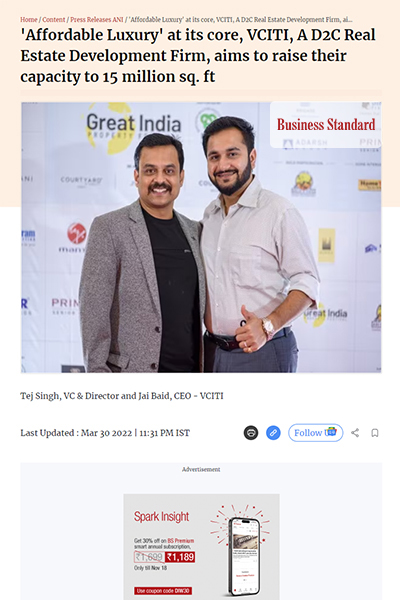
Task: Click the article headline text
Action: click(x=198, y=55)
